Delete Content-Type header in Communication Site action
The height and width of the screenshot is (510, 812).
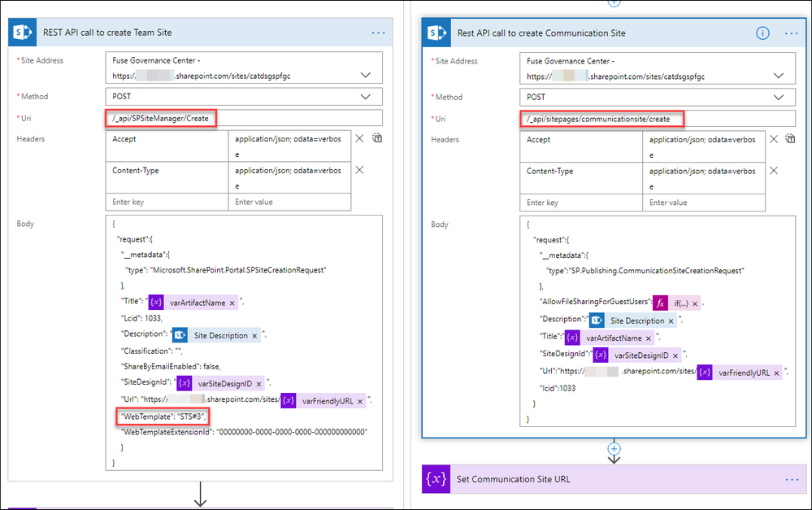(x=774, y=171)
